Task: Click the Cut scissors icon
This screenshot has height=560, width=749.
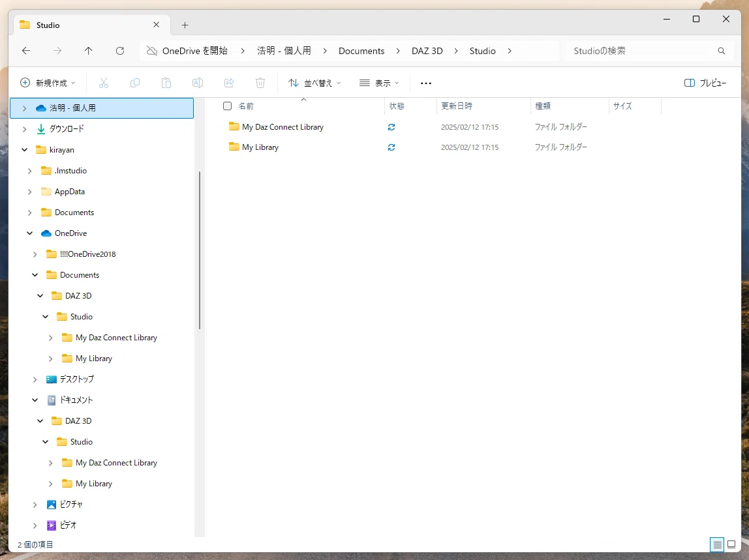Action: click(x=104, y=83)
